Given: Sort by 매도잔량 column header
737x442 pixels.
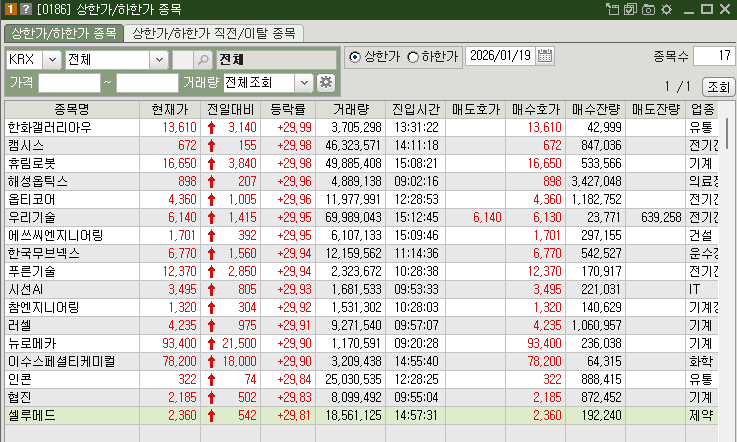Looking at the screenshot, I should 656,110.
